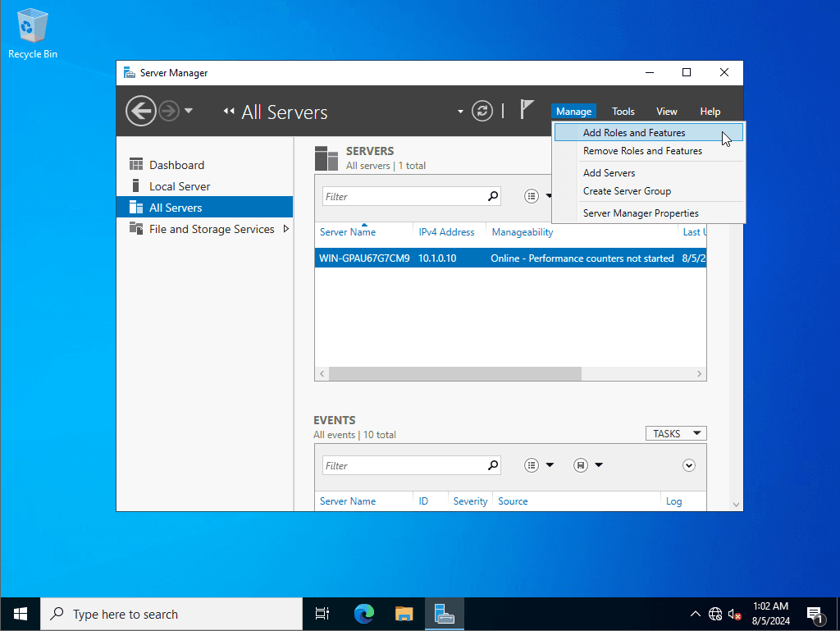Open the notifications flag icon

coord(527,110)
